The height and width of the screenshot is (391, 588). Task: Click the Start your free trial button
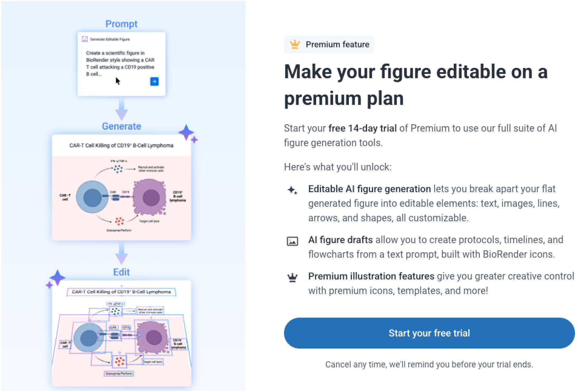pyautogui.click(x=429, y=333)
